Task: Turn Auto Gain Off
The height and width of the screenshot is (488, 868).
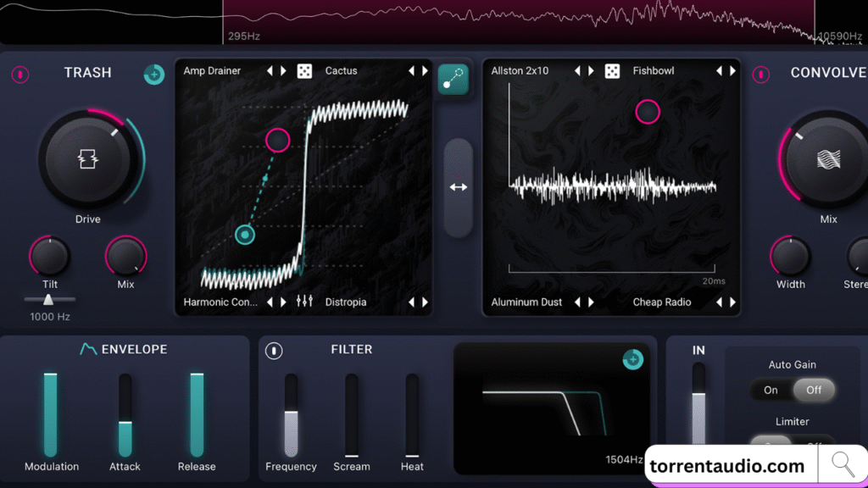Action: click(814, 390)
